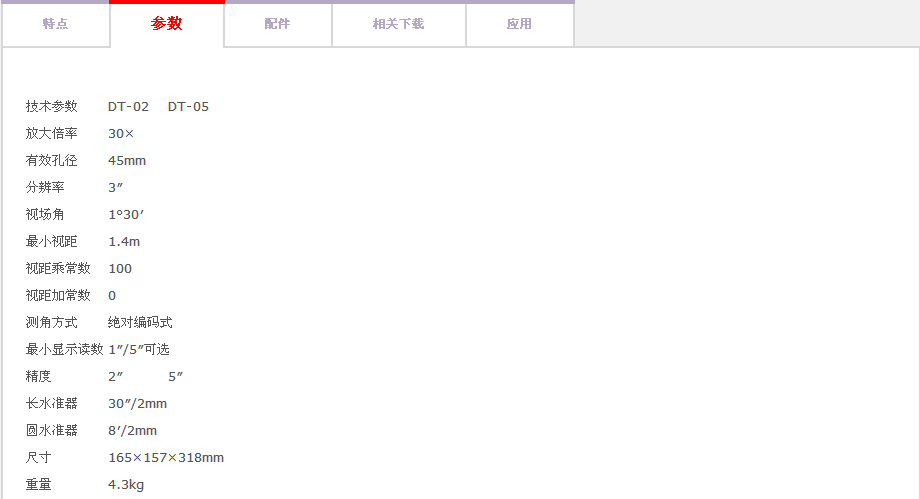The height and width of the screenshot is (499, 920).
Task: Click the 1.4m minimum distance value
Action: 124,242
